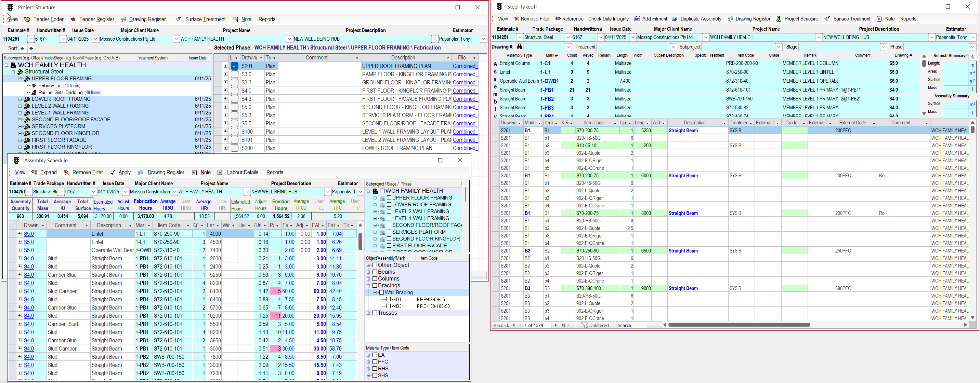The width and height of the screenshot is (980, 383).
Task: Check the Beams object filter checkbox
Action: 375,272
